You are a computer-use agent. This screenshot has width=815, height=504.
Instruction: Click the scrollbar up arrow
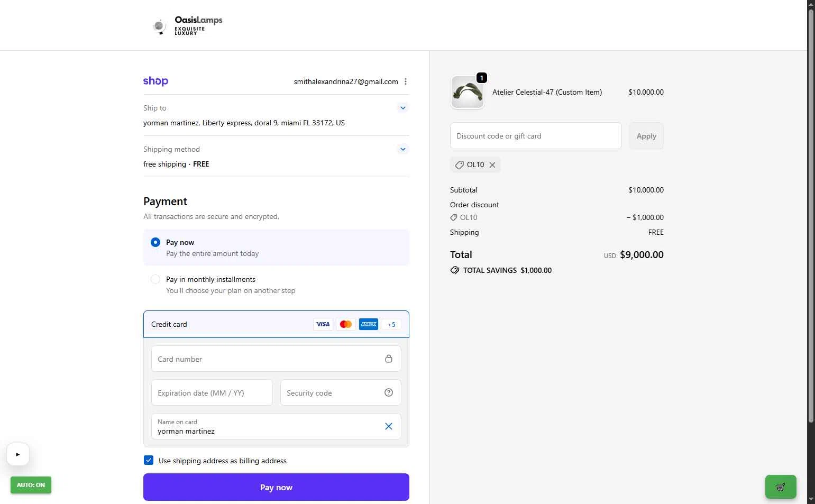coord(811,4)
